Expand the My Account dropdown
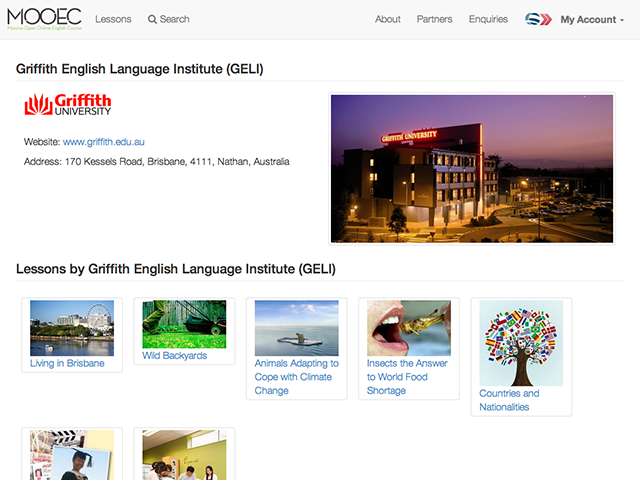The image size is (640, 480). (x=592, y=20)
